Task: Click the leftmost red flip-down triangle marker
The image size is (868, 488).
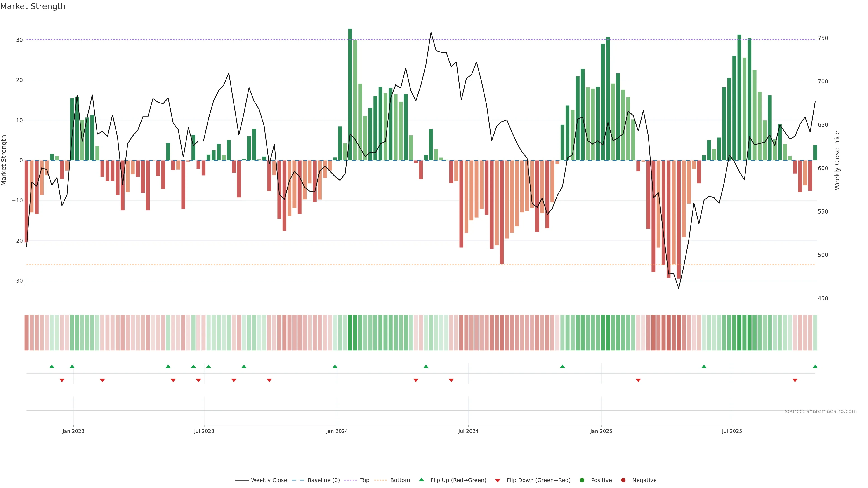Action: point(62,380)
